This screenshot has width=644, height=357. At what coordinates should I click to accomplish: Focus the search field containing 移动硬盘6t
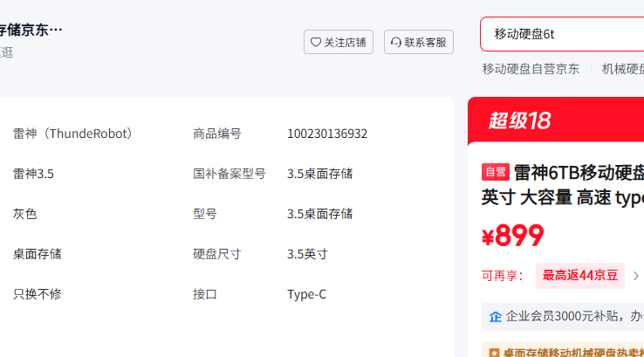(x=562, y=34)
